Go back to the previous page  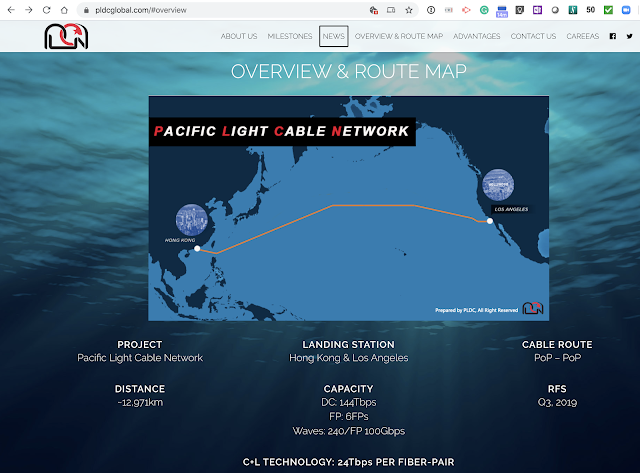tap(11, 10)
